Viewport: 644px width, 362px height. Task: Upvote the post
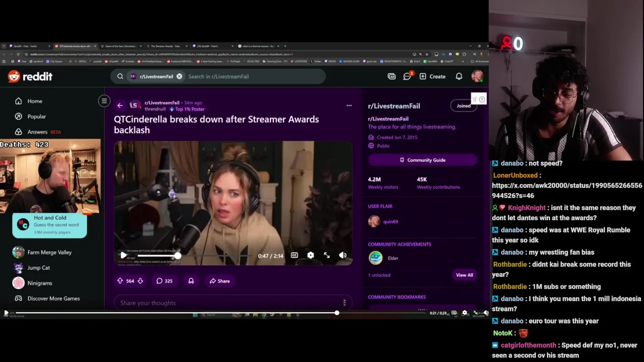[120, 281]
